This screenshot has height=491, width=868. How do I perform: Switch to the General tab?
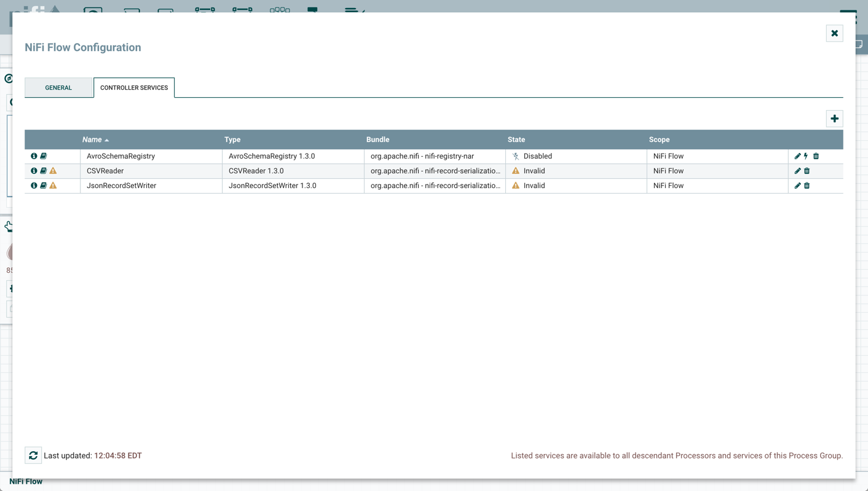[58, 88]
